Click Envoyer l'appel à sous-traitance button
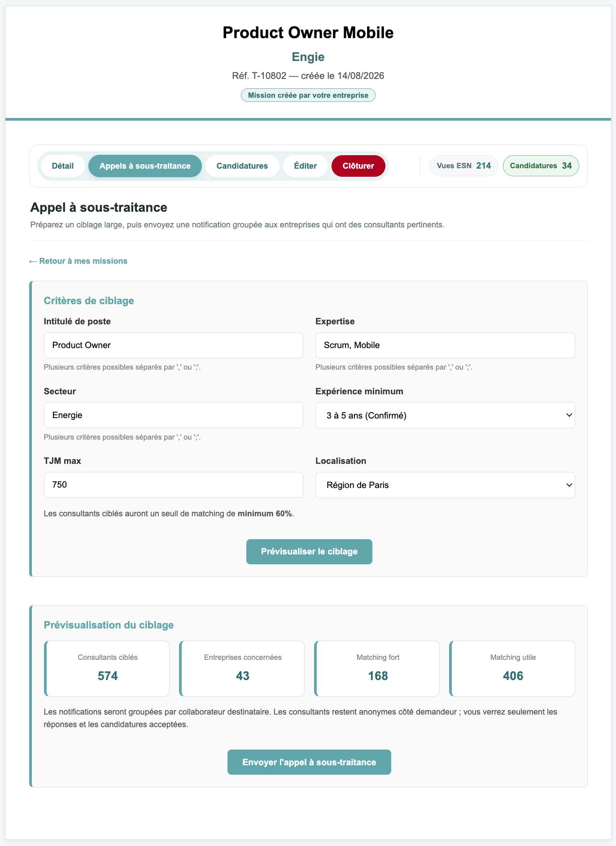616x846 pixels. (309, 762)
